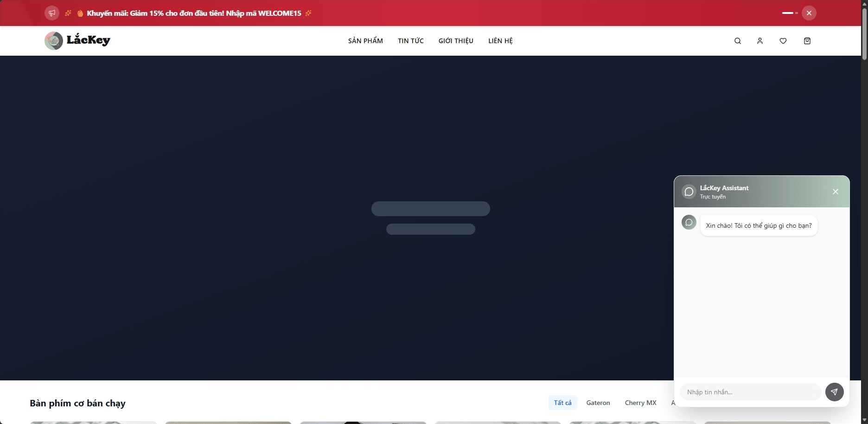Click the megaphone icon in promo banner

click(x=52, y=13)
